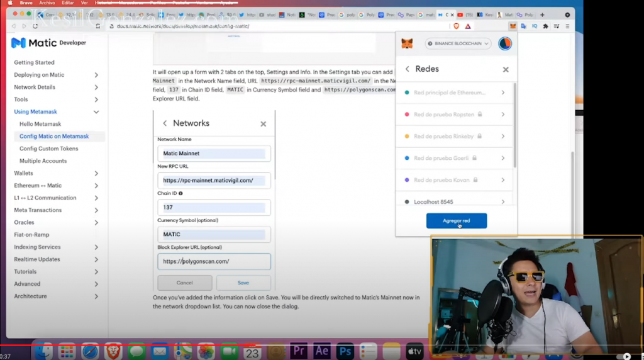Viewport: 644px width, 360px height.
Task: Collapse the Using Metamask section
Action: 96,112
